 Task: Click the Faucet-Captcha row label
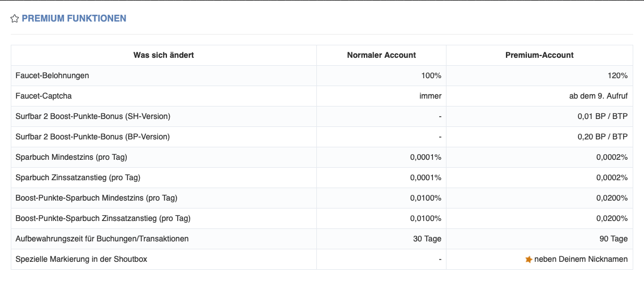coord(44,96)
